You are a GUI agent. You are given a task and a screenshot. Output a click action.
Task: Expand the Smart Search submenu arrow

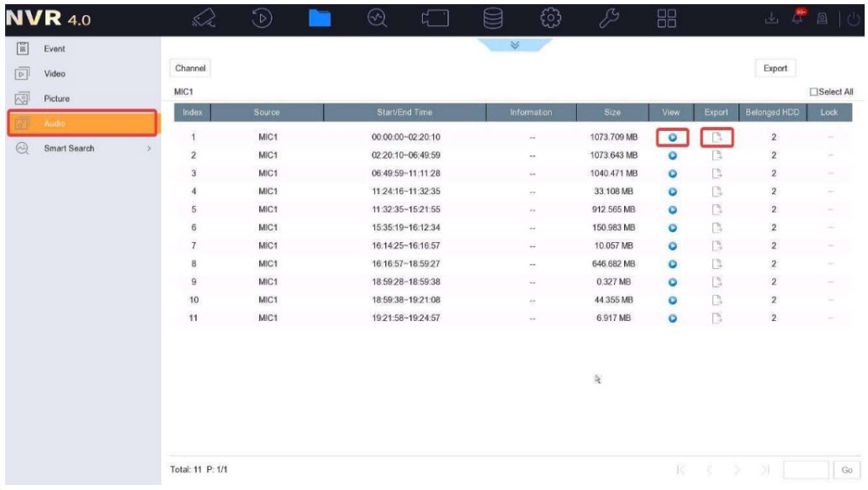[x=149, y=149]
